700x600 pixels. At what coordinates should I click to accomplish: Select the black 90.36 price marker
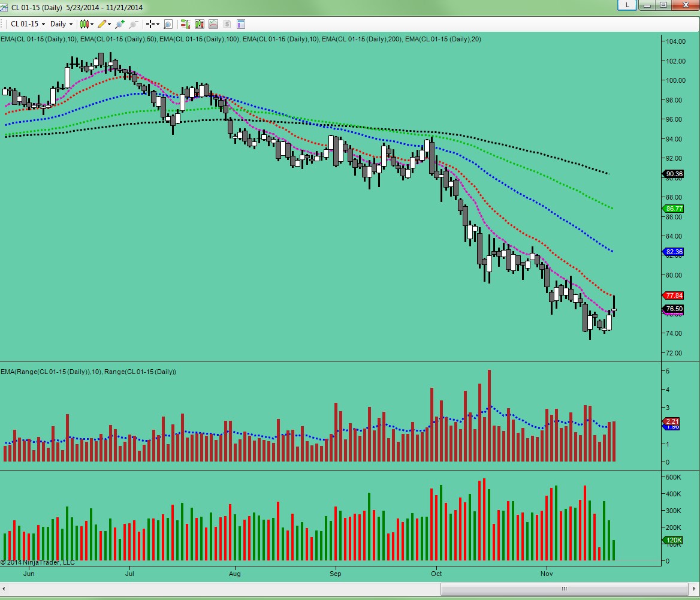(673, 174)
